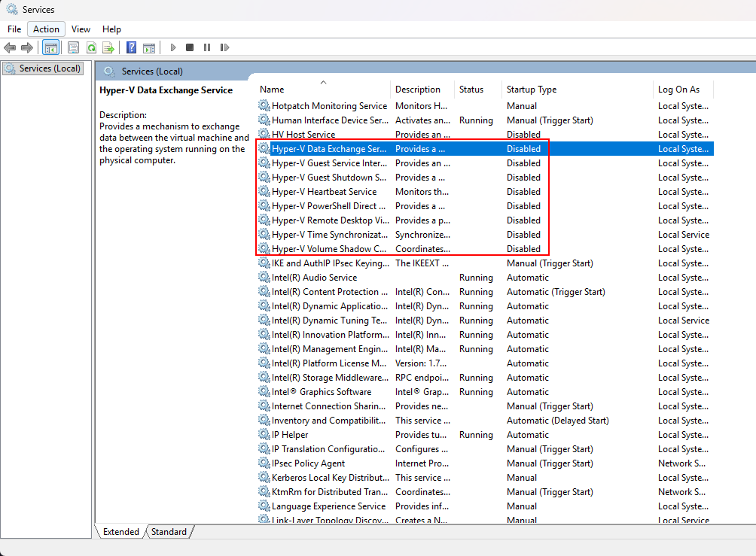This screenshot has width=756, height=556.
Task: Click the Restart Service icon
Action: (x=224, y=47)
